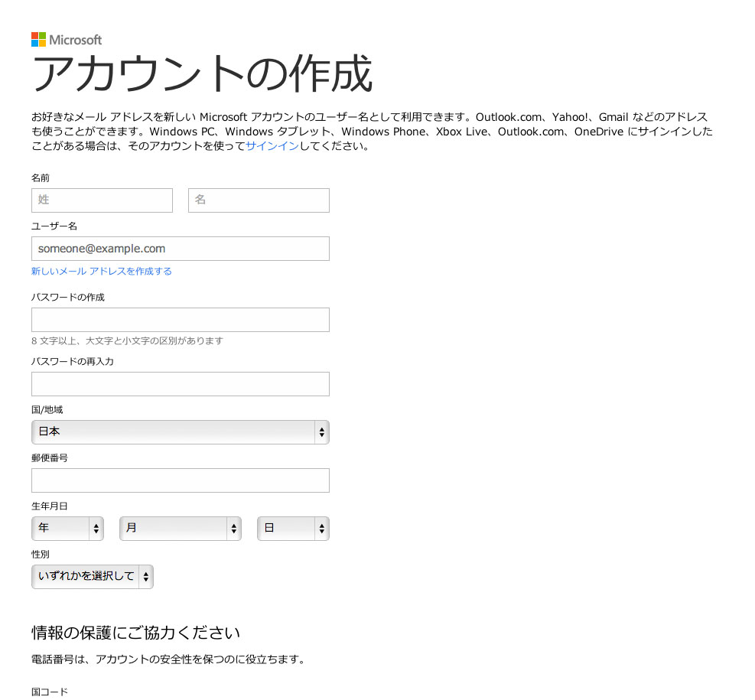Open 新しいメール アドレスを作成する link
The height and width of the screenshot is (700, 755).
(102, 271)
